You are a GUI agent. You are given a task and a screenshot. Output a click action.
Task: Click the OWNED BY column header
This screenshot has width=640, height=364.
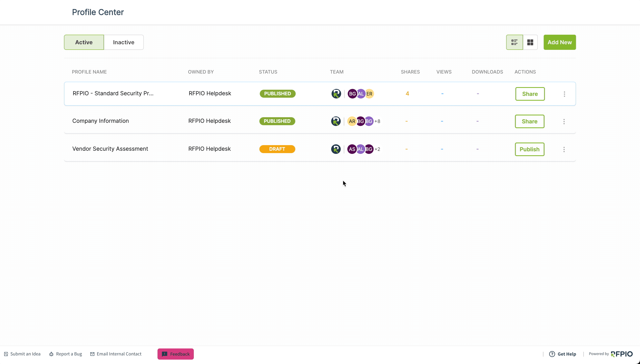tap(201, 72)
